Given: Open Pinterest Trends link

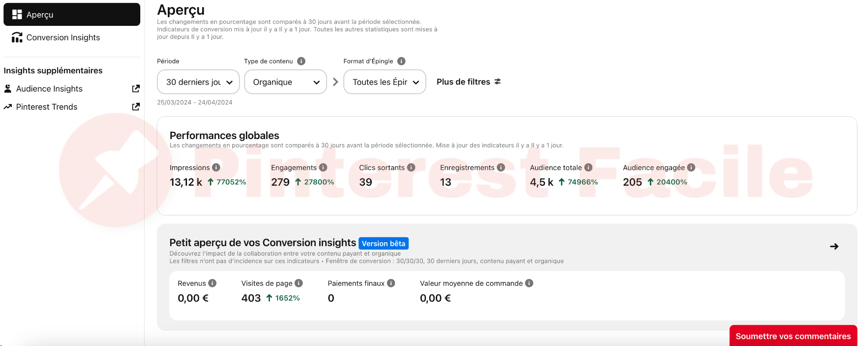Looking at the screenshot, I should pos(72,107).
